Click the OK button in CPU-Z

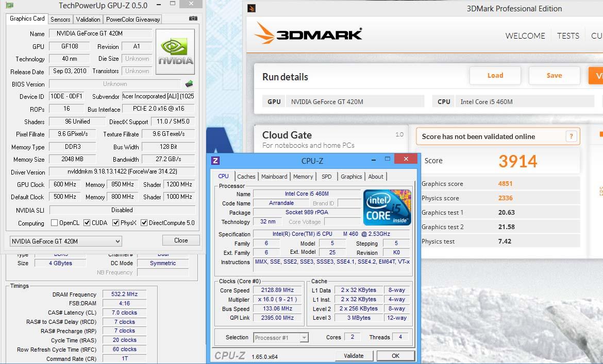(x=395, y=356)
